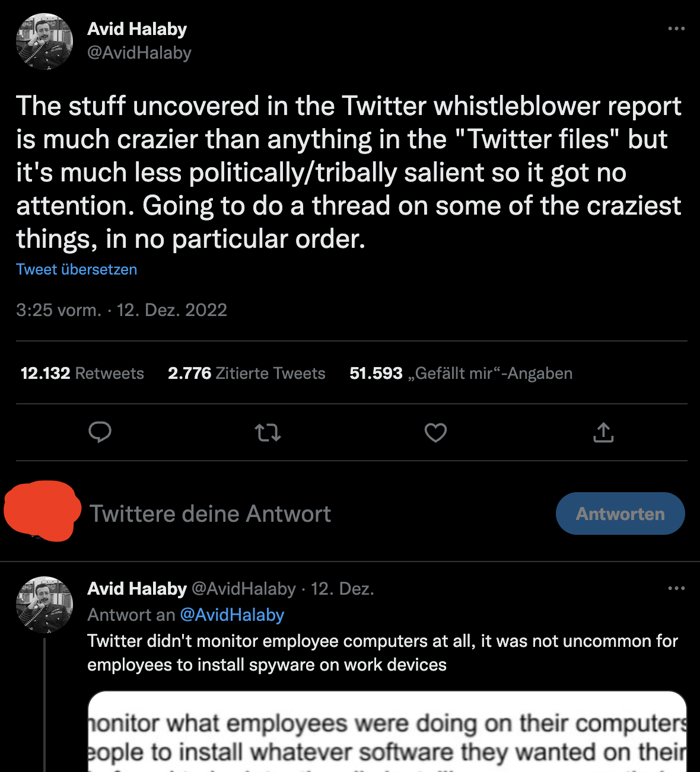The height and width of the screenshot is (772, 700).
Task: Show the 51.593 "Gefällt mir"-Angaben
Action: click(460, 373)
